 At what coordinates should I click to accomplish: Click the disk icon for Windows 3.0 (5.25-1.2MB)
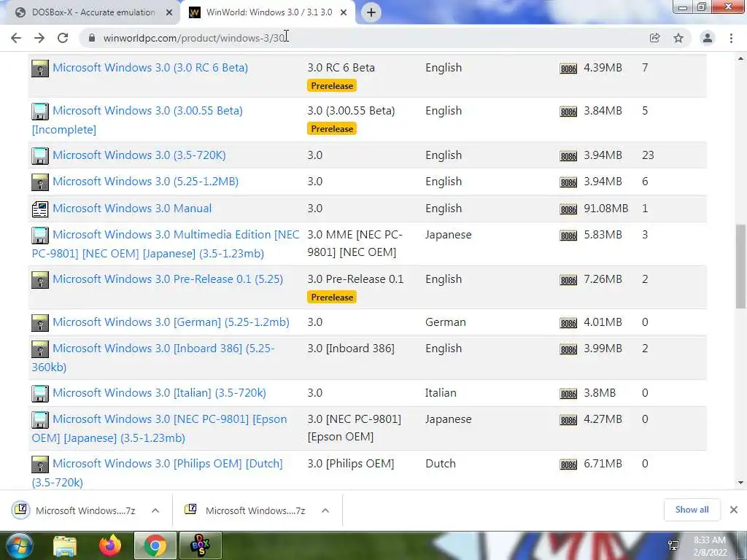pos(40,182)
